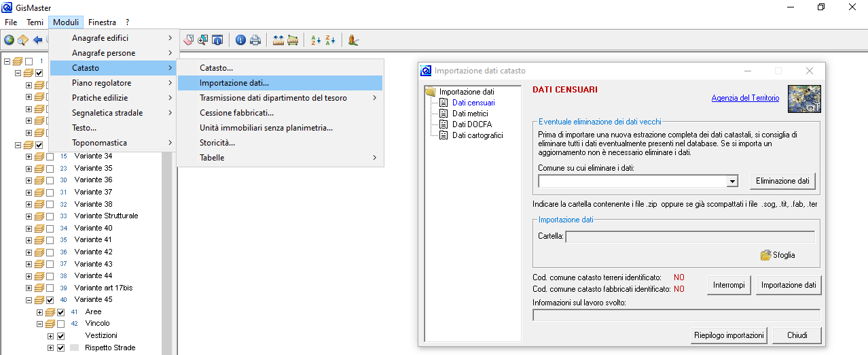Screen dimensions: 868x355
Task: Expand the Variante 38 tree node
Action: (29, 205)
